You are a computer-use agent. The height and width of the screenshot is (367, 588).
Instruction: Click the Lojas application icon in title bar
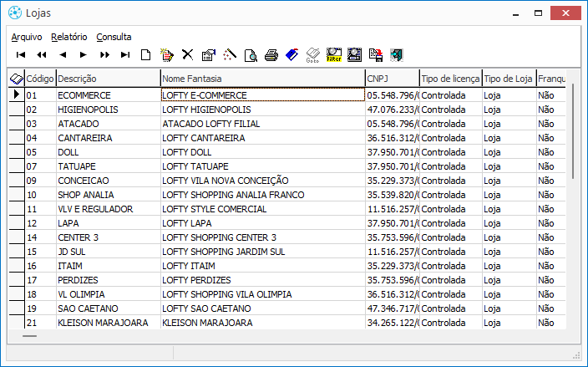pos(15,13)
